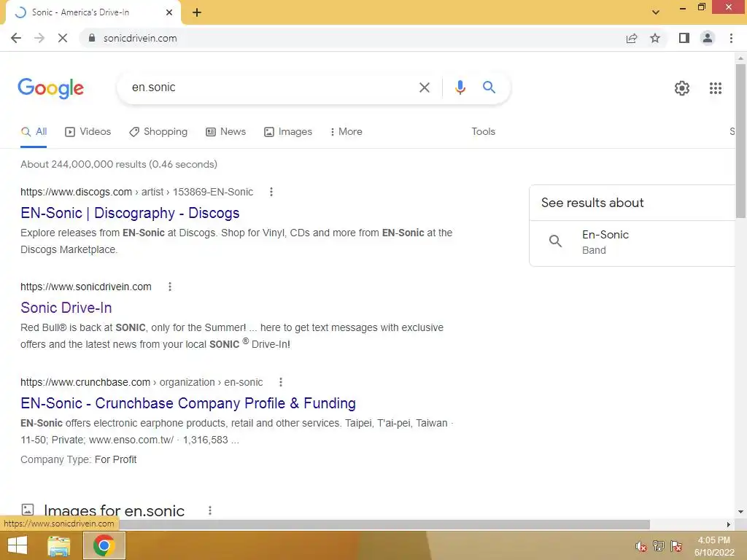Open the Windows Start button

click(18, 545)
